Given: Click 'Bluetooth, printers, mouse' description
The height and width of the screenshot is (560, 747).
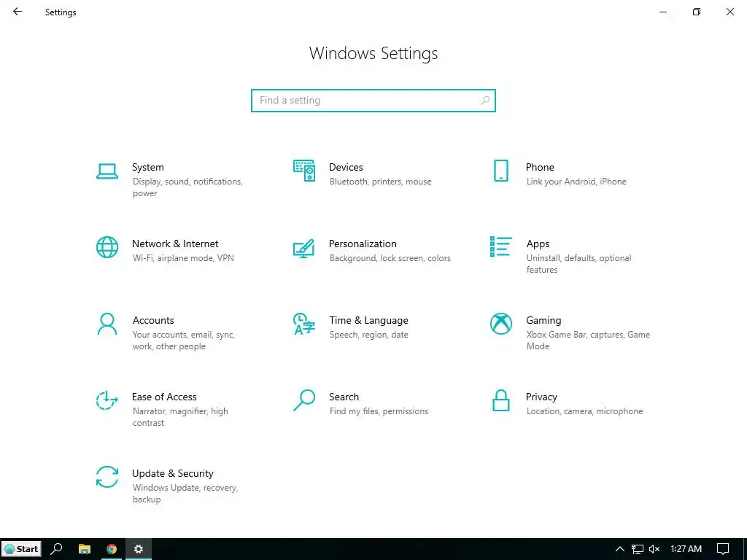Looking at the screenshot, I should pyautogui.click(x=380, y=182).
